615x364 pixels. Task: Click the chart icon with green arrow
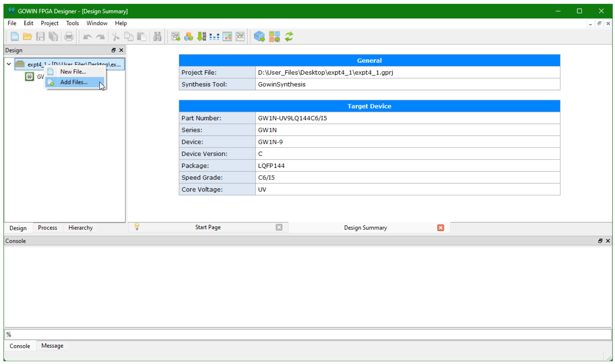[x=176, y=37]
